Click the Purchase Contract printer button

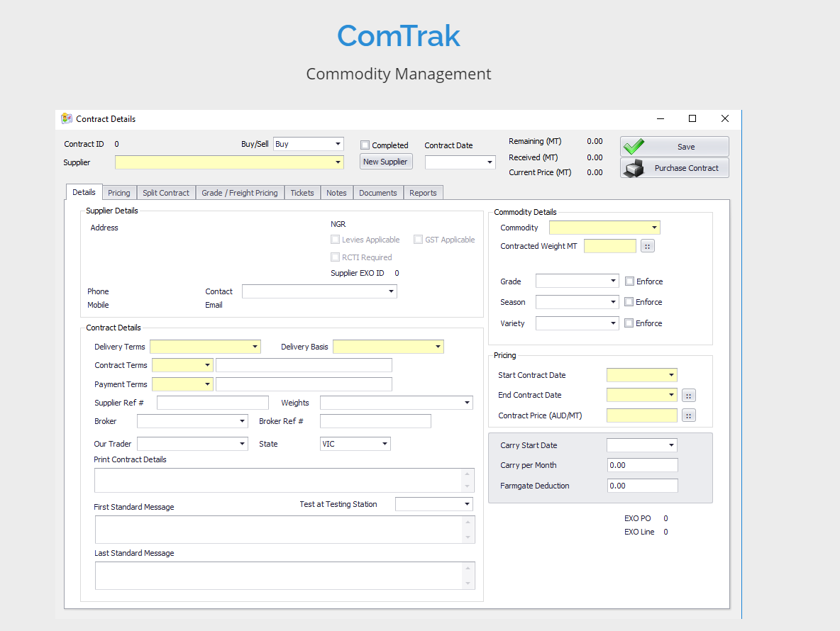tap(674, 168)
